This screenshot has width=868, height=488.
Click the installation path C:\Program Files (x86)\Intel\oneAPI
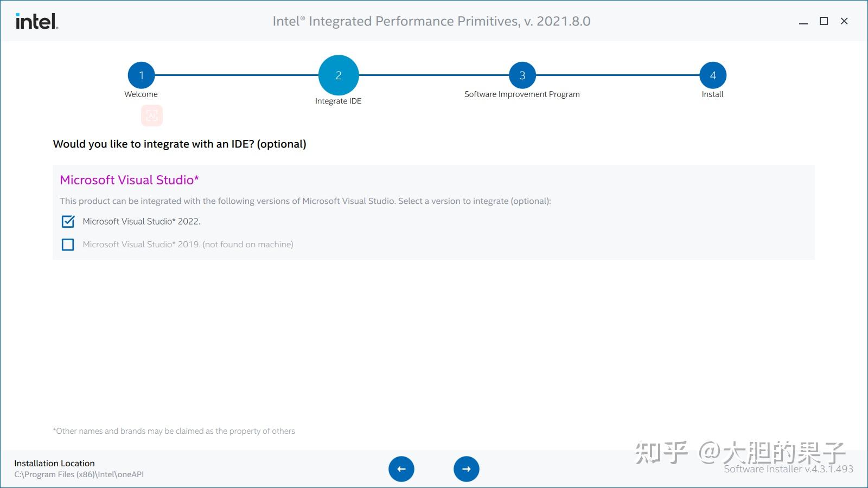79,474
